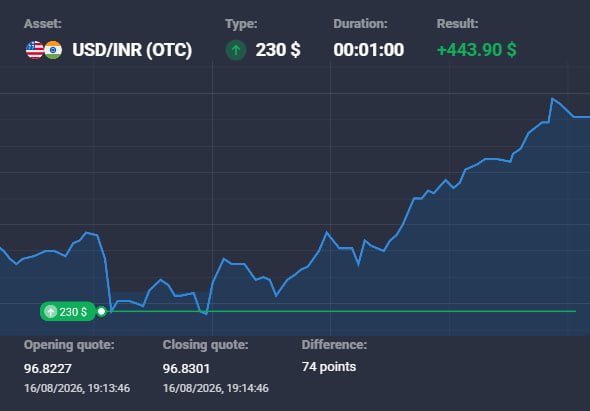Image resolution: width=590 pixels, height=411 pixels.
Task: Click the Asset: label
Action: click(x=43, y=24)
